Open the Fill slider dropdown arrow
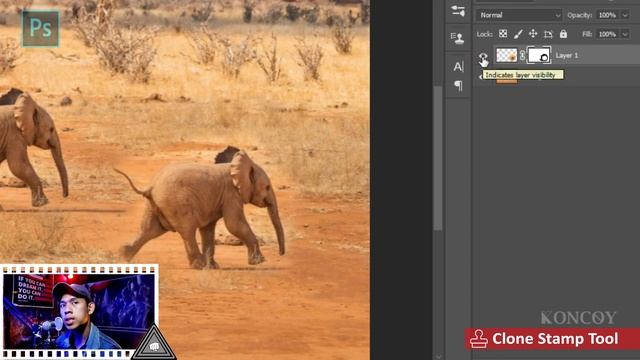 pyautogui.click(x=625, y=34)
